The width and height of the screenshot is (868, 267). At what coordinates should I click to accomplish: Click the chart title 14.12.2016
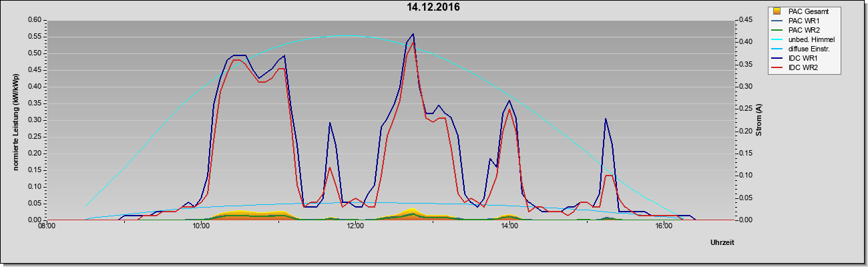coord(433,8)
